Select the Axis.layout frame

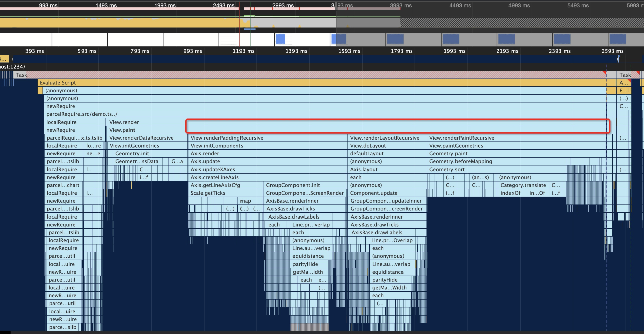[x=387, y=170]
